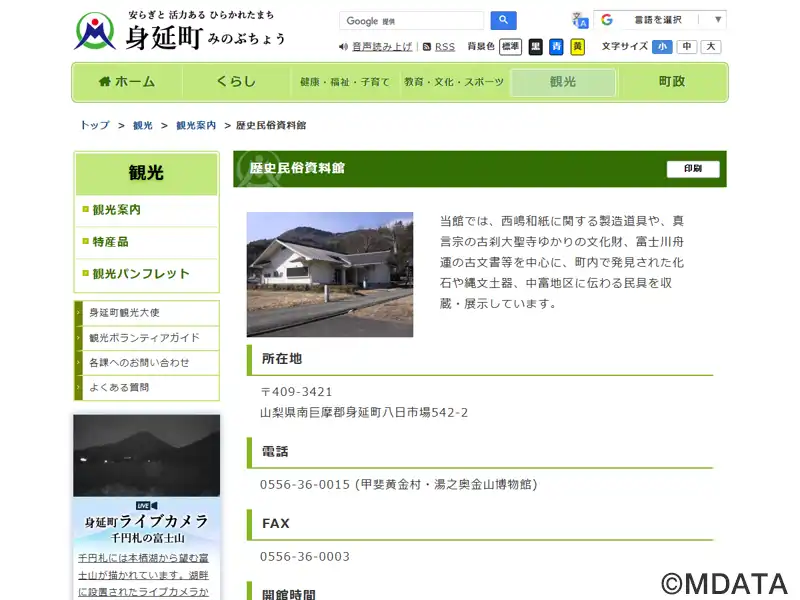Select the black 黒 background color
The width and height of the screenshot is (800, 600).
(x=536, y=47)
